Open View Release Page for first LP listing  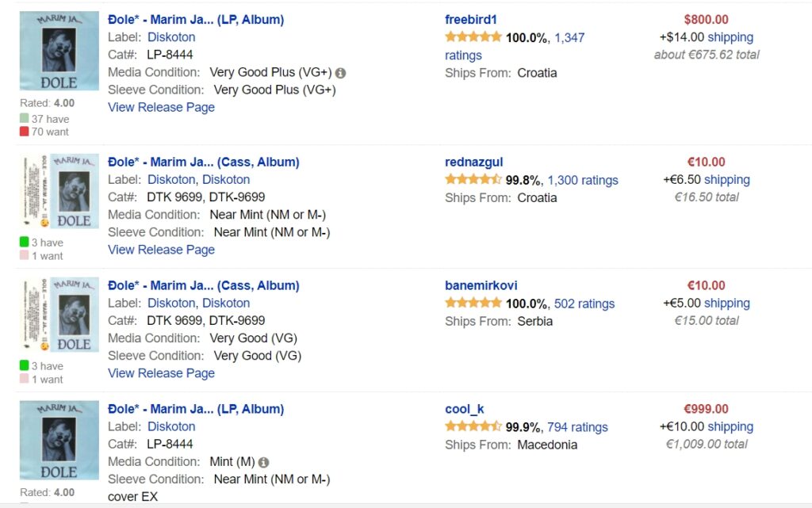[x=161, y=107]
